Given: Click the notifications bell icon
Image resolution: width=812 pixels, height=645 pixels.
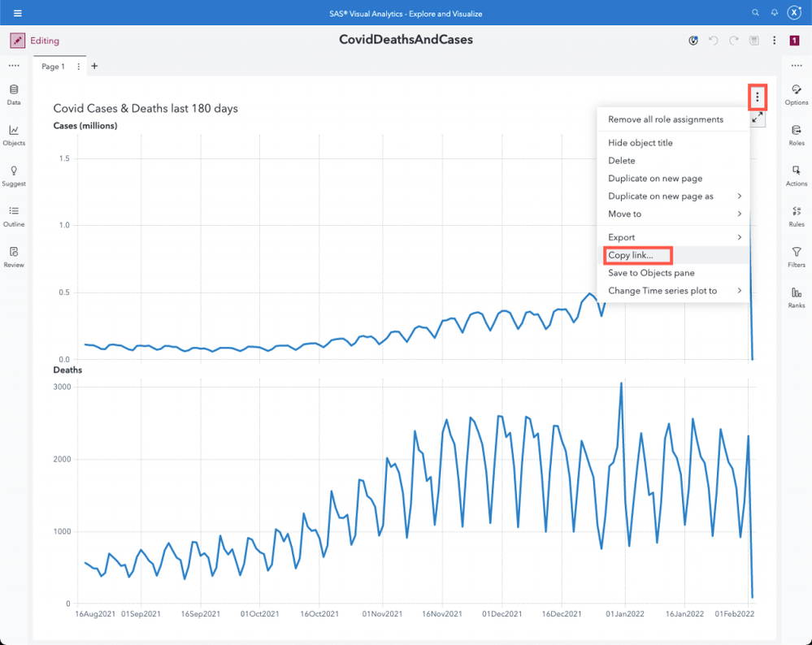Looking at the screenshot, I should point(775,13).
